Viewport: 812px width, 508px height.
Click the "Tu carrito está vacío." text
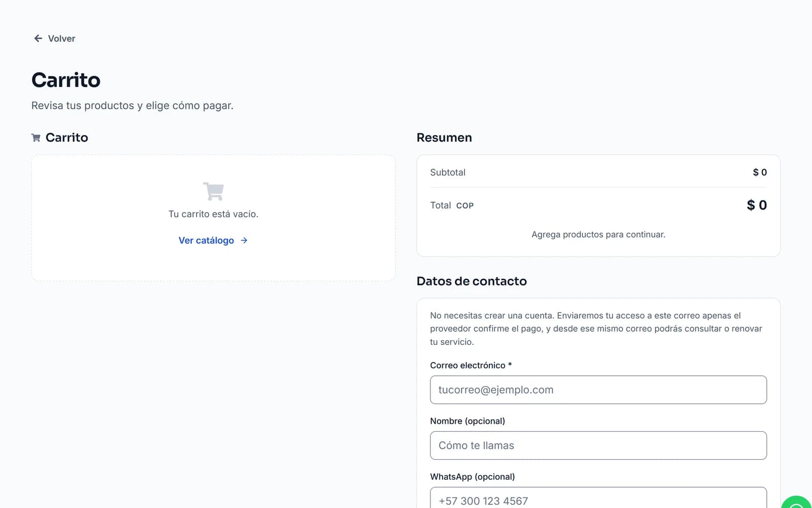tap(213, 214)
